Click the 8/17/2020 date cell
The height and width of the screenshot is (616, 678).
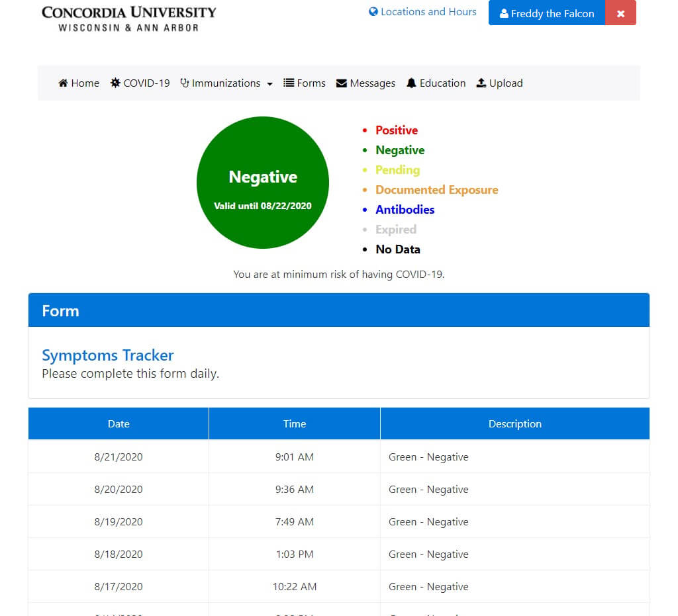click(x=119, y=586)
